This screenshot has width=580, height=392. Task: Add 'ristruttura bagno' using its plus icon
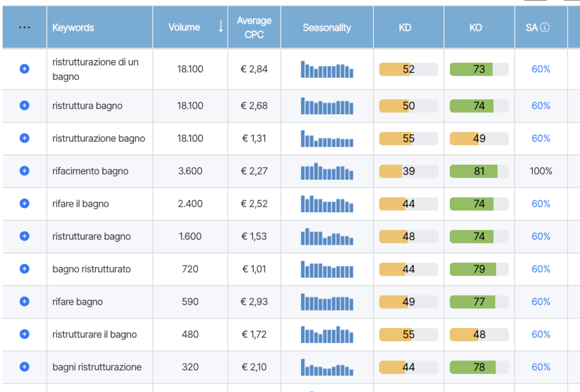coord(24,105)
